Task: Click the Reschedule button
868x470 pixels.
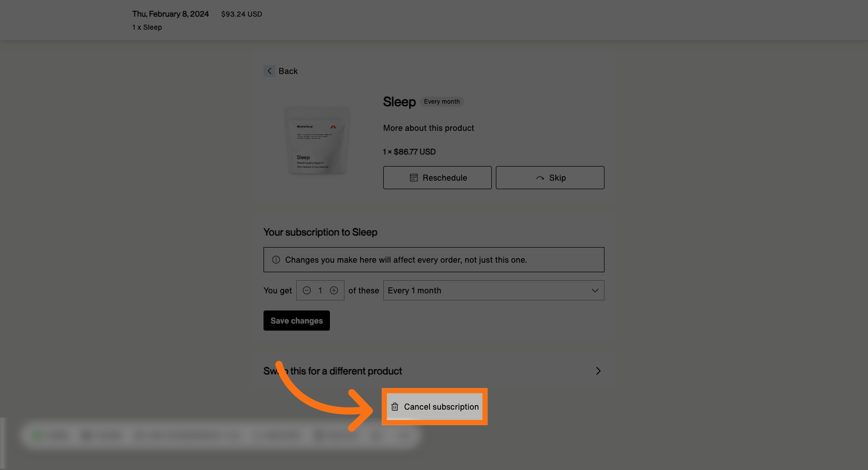Action: 437,178
